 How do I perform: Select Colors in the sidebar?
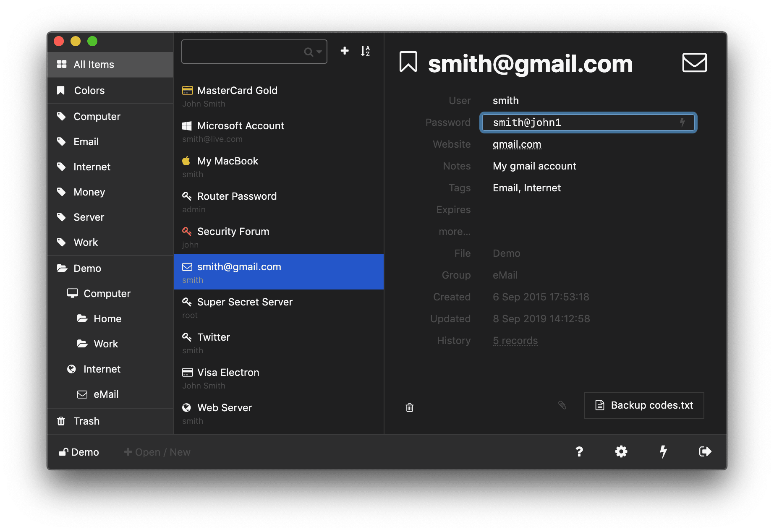pyautogui.click(x=110, y=91)
